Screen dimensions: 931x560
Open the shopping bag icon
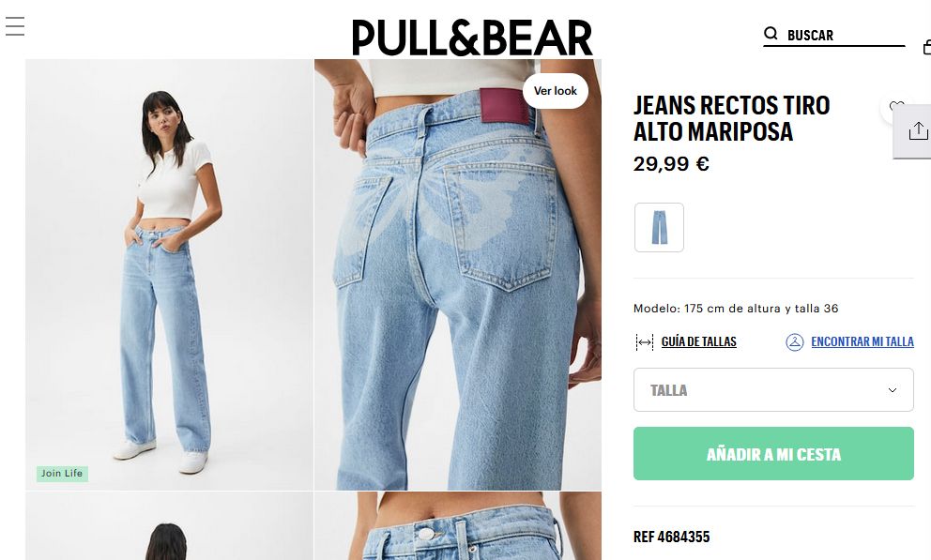(927, 47)
